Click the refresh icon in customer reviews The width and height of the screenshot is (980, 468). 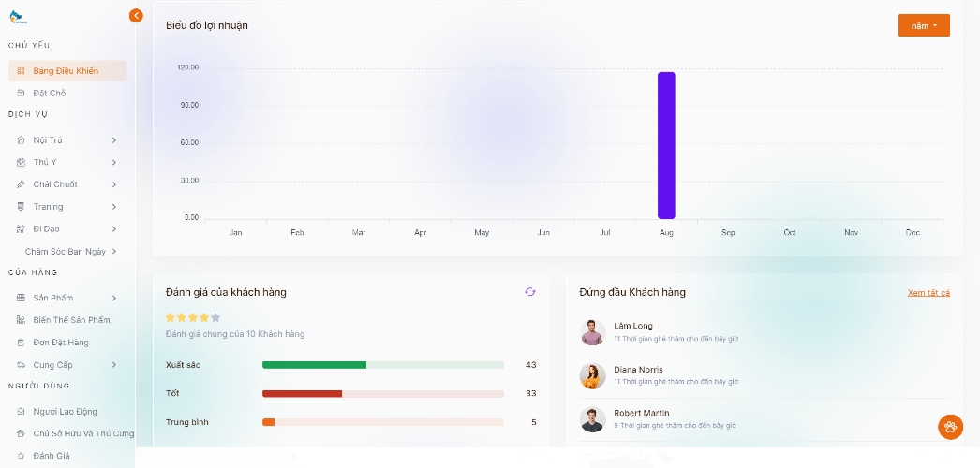pos(530,292)
